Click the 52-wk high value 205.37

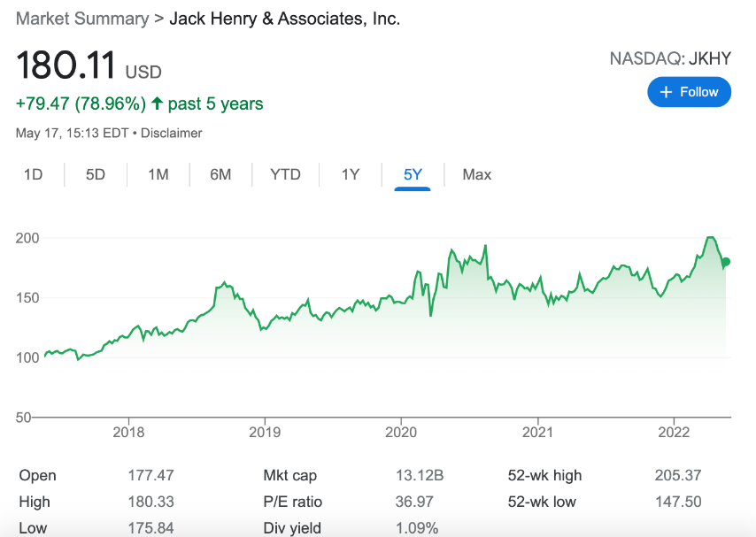(678, 475)
